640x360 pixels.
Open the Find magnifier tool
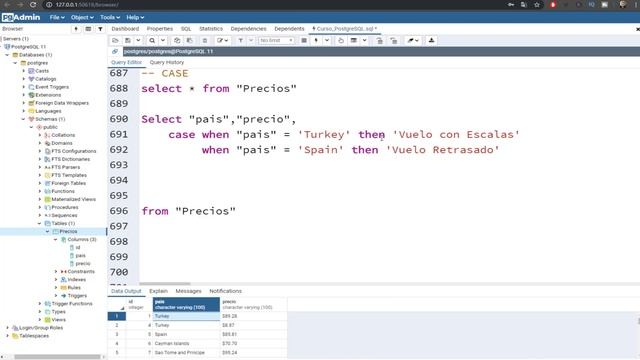[x=152, y=40]
